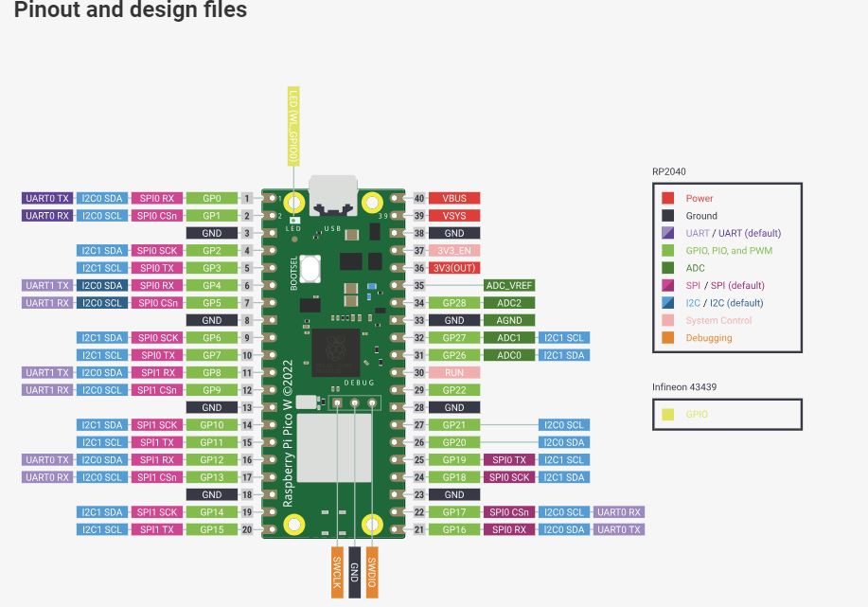This screenshot has width=868, height=607.
Task: Click pin number 40
Action: (419, 198)
